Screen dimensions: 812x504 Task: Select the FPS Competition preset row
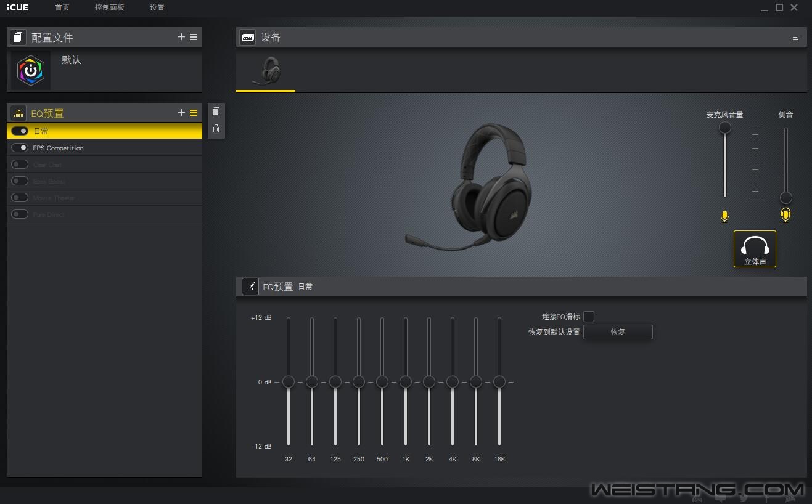104,148
